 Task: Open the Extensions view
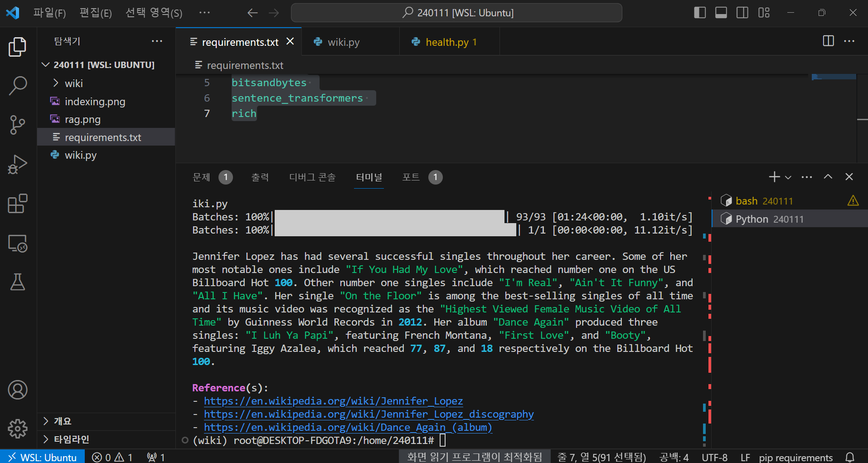18,204
